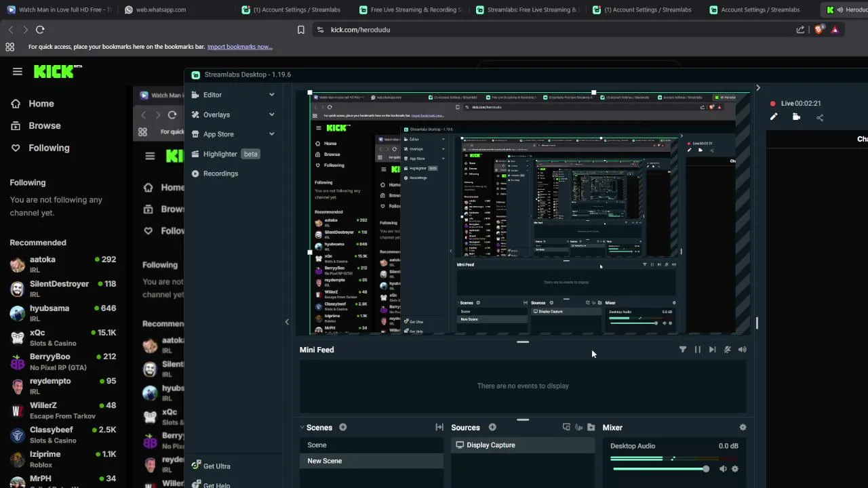This screenshot has height=488, width=868.
Task: Bookmark this page icon in address bar
Action: coord(301,30)
